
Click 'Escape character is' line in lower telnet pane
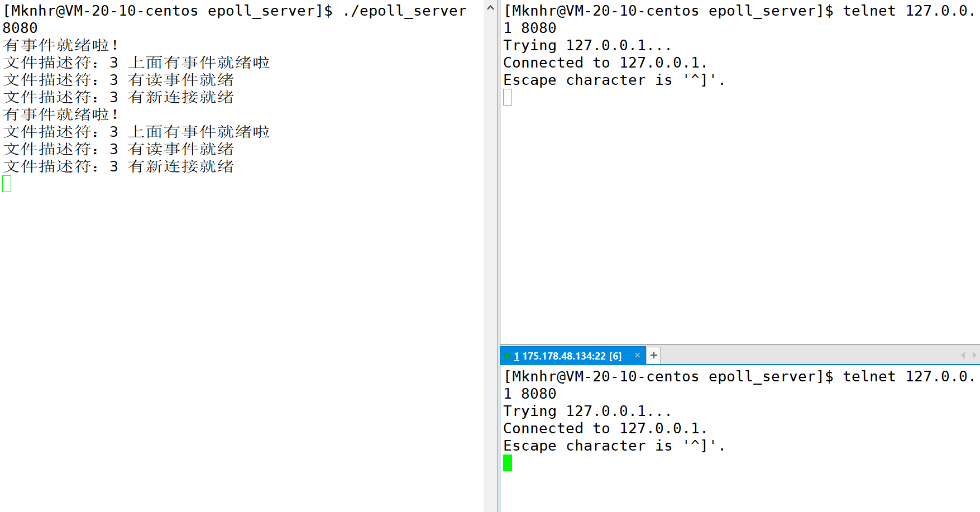(614, 446)
